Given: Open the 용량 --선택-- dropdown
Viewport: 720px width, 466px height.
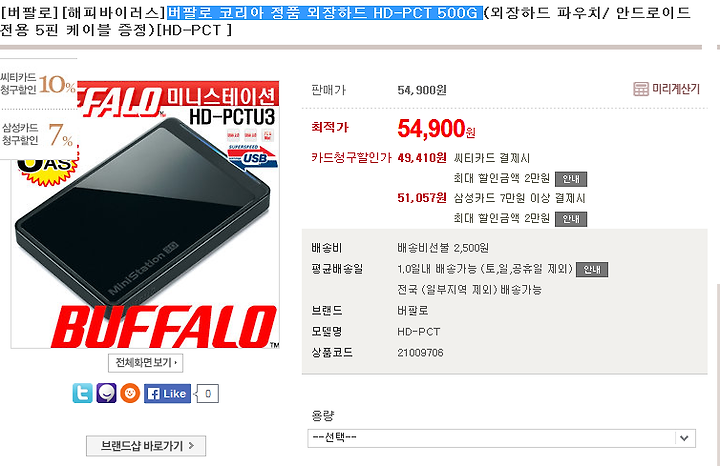Looking at the screenshot, I should 501,438.
